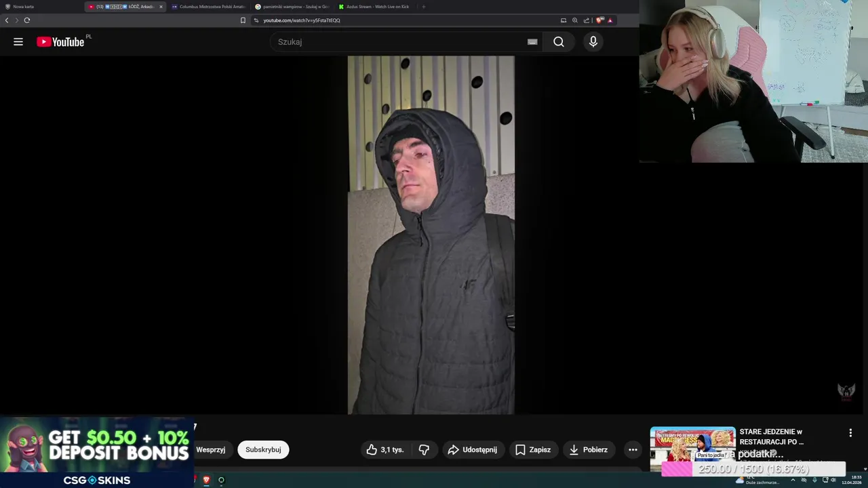Open a new tab with plus button
Image resolution: width=868 pixels, height=488 pixels.
(424, 7)
